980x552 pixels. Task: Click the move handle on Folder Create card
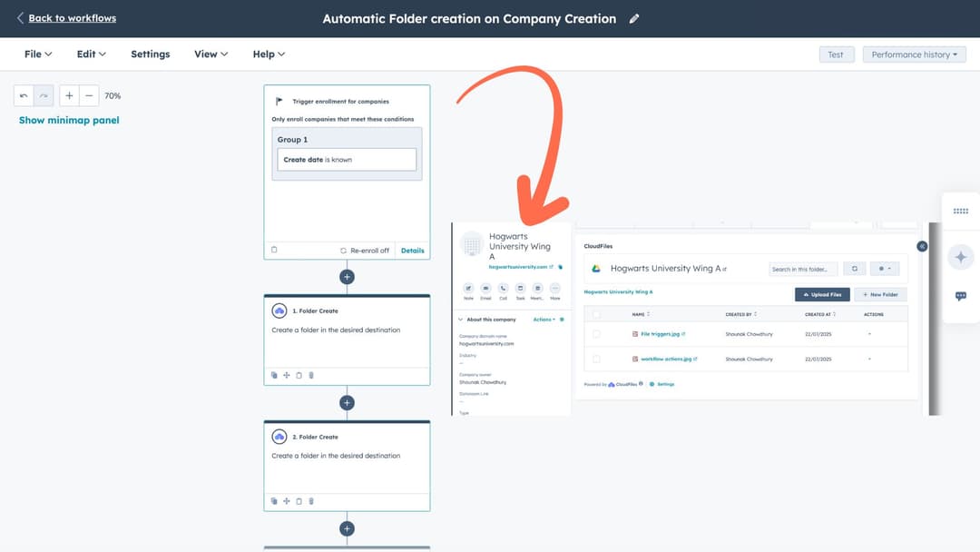click(286, 374)
